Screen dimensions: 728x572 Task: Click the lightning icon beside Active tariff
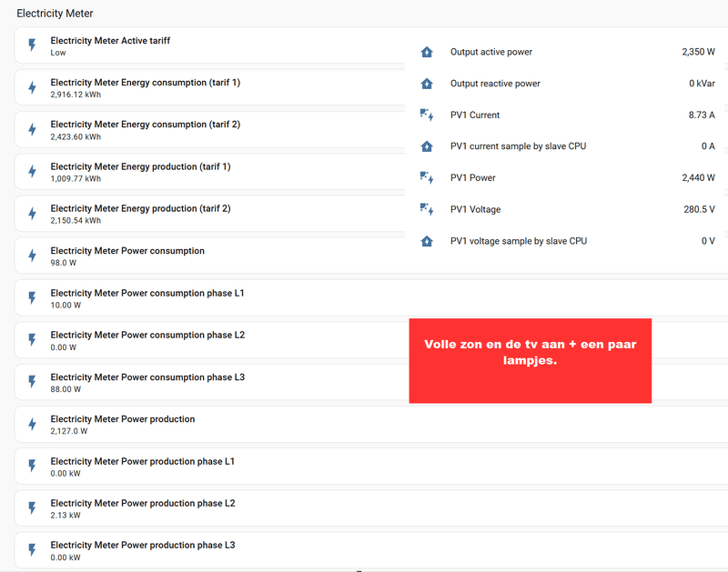pos(33,45)
